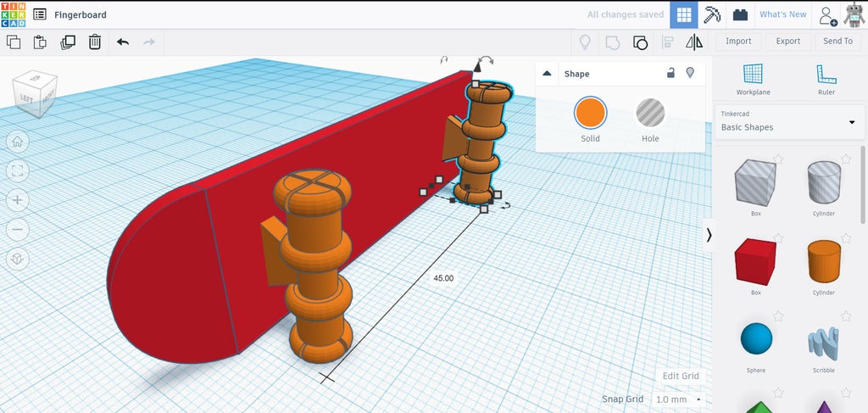
Task: Click the Fingerboard design name
Action: click(x=81, y=15)
